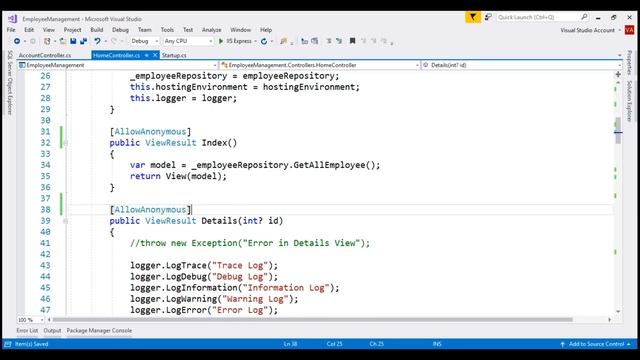Screen dimensions: 640x360
Task: Click the Quick Launch search magnifier icon
Action: click(x=584, y=17)
